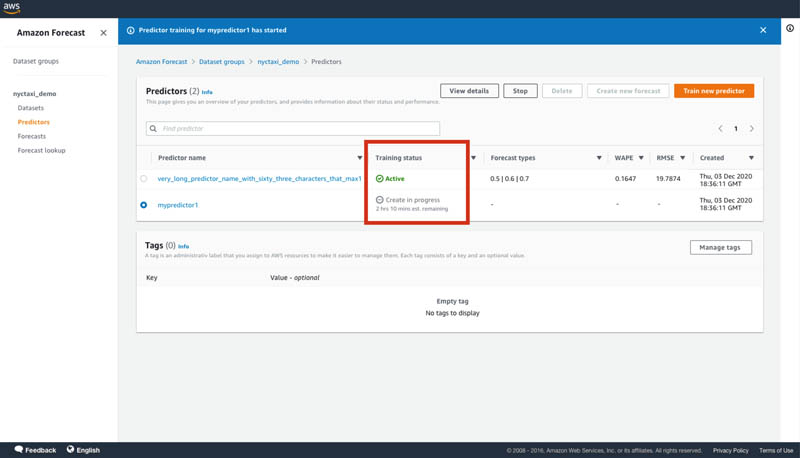Open the Terms of Use footer link
The image size is (800, 458).
pos(776,450)
